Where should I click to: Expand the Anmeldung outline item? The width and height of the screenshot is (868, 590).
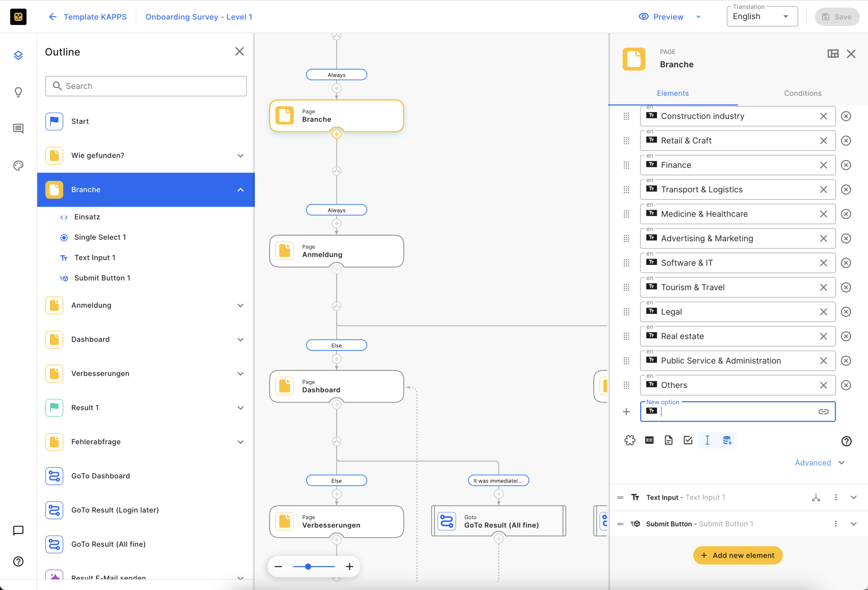pyautogui.click(x=240, y=305)
